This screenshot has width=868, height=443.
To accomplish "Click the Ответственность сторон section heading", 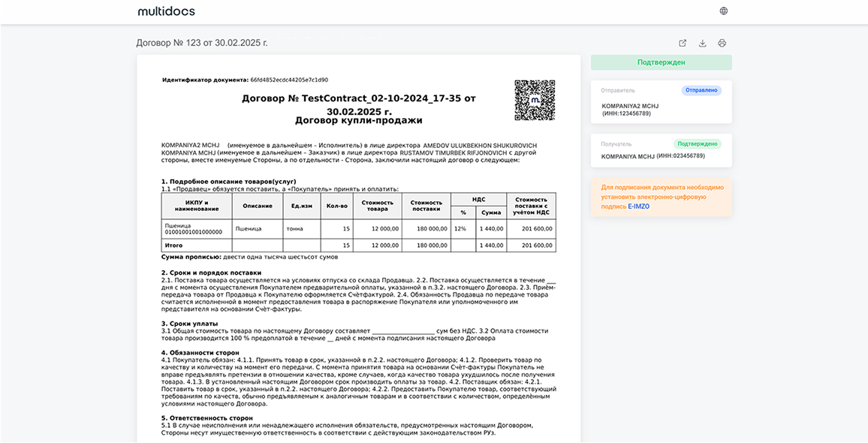I will [206, 417].
